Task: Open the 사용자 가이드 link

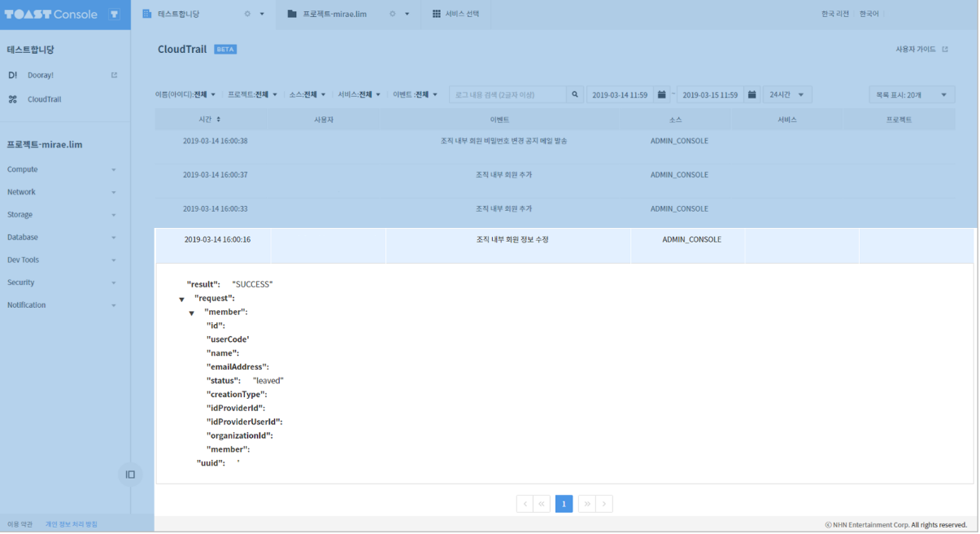Action: click(x=916, y=50)
